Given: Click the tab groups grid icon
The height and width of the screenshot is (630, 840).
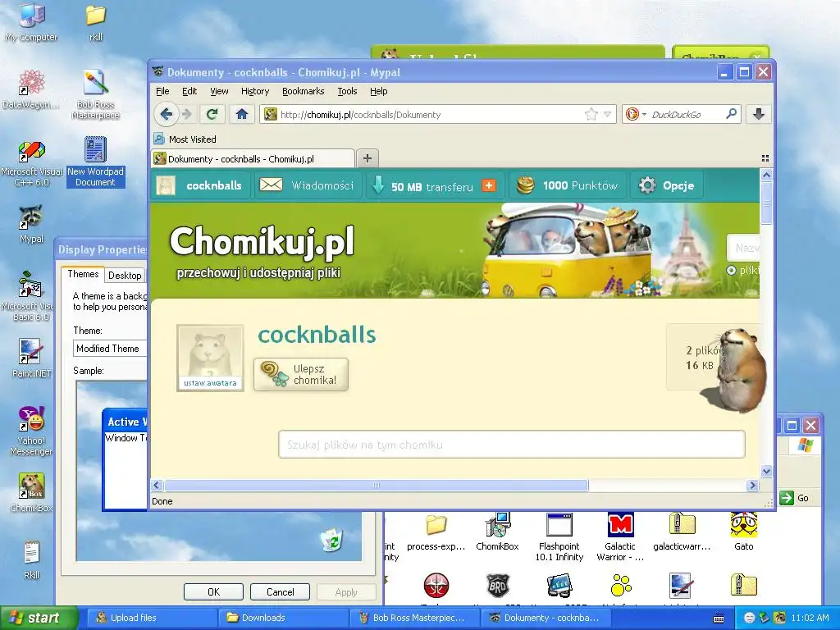Looking at the screenshot, I should pyautogui.click(x=765, y=158).
